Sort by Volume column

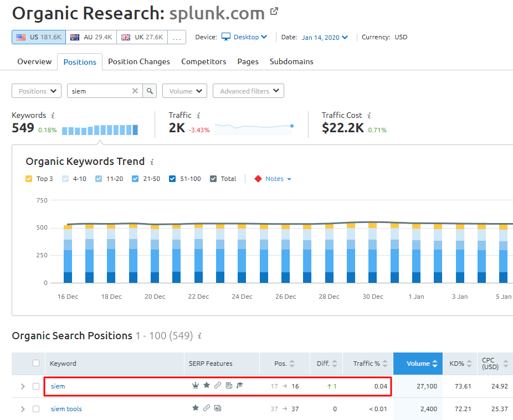click(x=418, y=364)
